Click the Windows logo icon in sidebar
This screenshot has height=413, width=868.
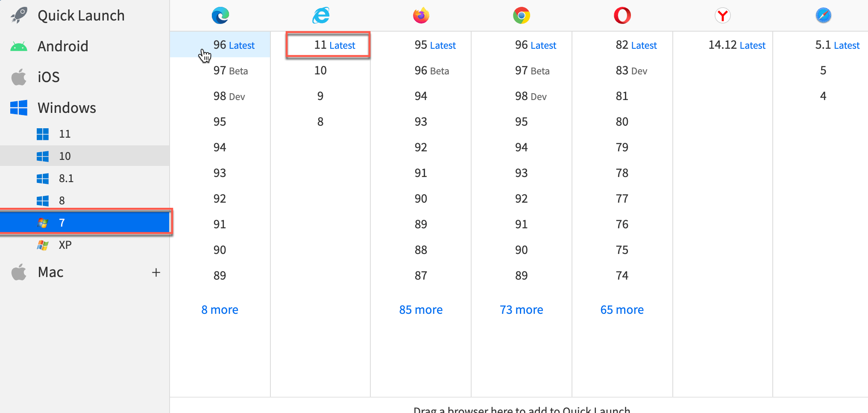click(x=19, y=108)
